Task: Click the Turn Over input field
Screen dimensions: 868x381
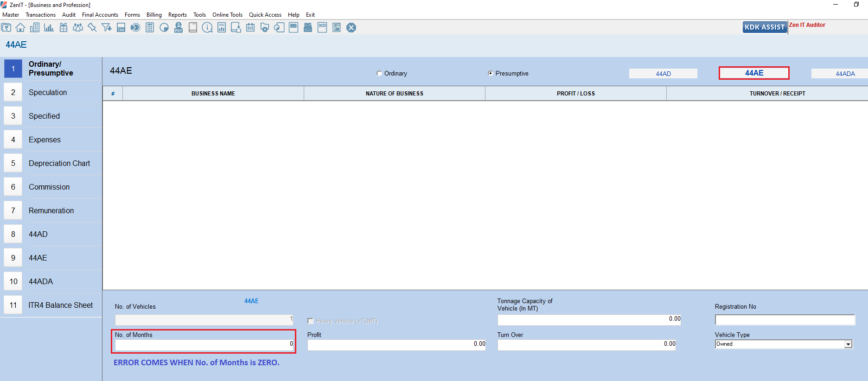Action: coord(587,344)
